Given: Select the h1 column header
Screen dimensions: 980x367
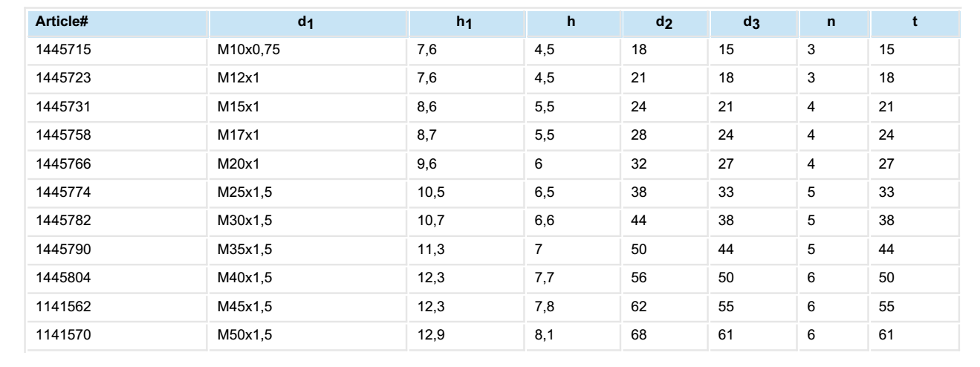Looking at the screenshot, I should pyautogui.click(x=464, y=23).
